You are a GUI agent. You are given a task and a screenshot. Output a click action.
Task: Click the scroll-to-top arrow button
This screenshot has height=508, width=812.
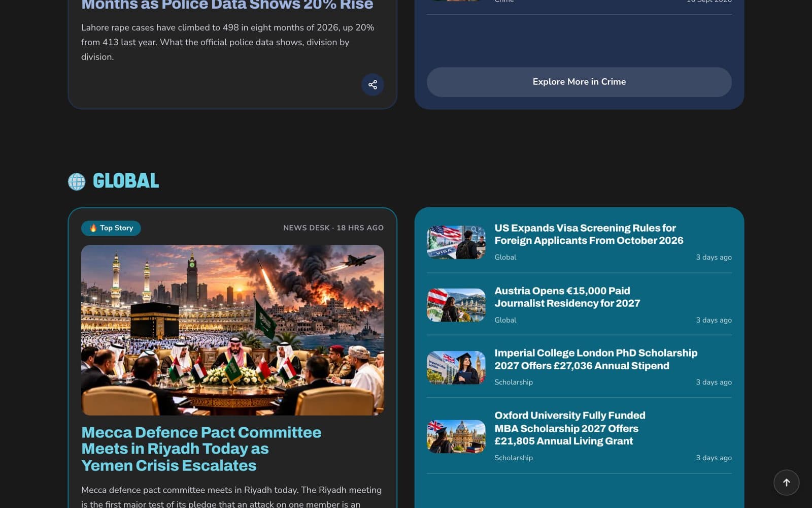click(x=786, y=483)
